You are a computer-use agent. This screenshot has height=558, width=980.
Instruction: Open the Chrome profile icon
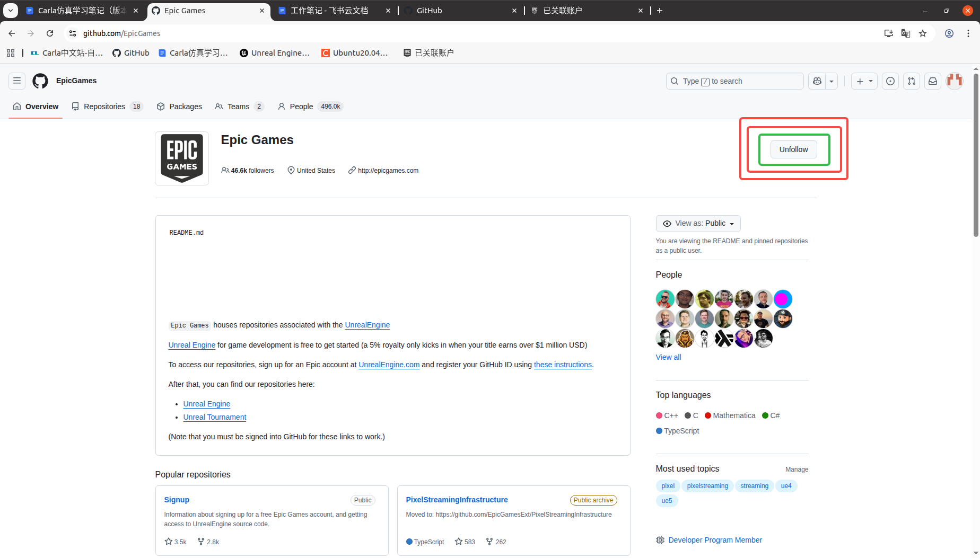pyautogui.click(x=949, y=33)
